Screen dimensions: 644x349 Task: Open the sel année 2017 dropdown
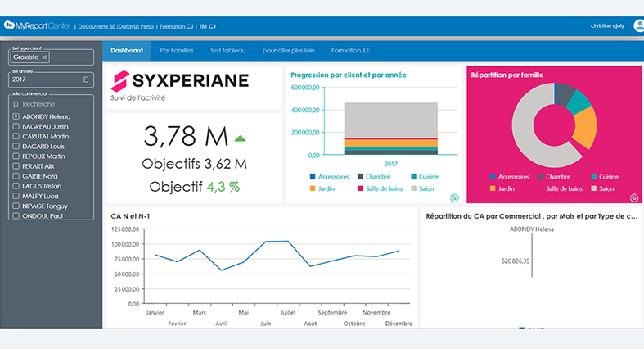[x=51, y=79]
